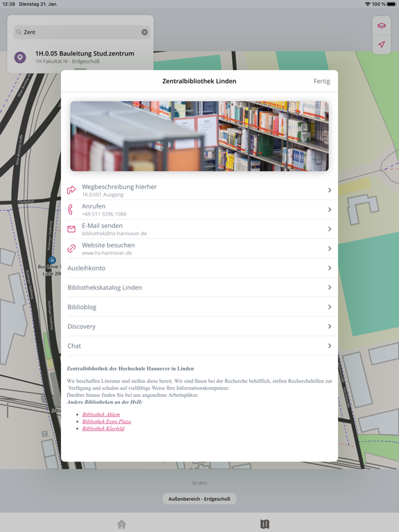
Task: Click the website link chain icon
Action: [71, 249]
